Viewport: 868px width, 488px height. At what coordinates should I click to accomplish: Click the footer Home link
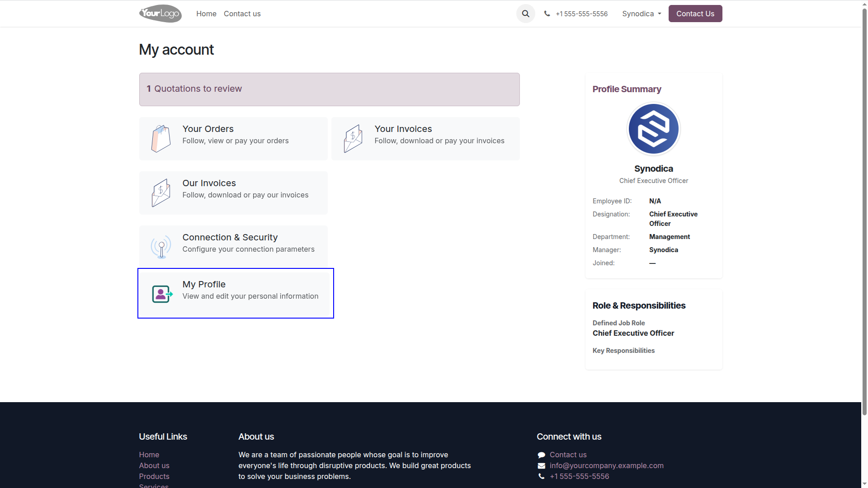[149, 455]
